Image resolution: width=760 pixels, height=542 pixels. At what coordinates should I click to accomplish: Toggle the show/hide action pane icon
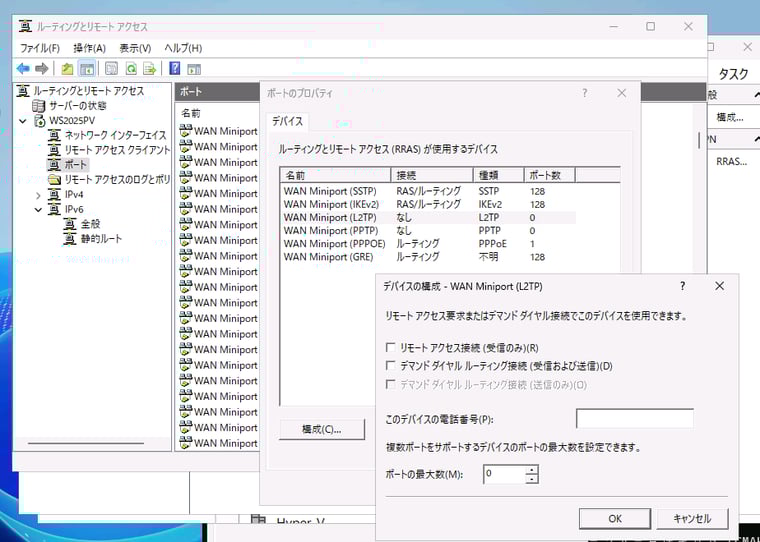(x=194, y=69)
